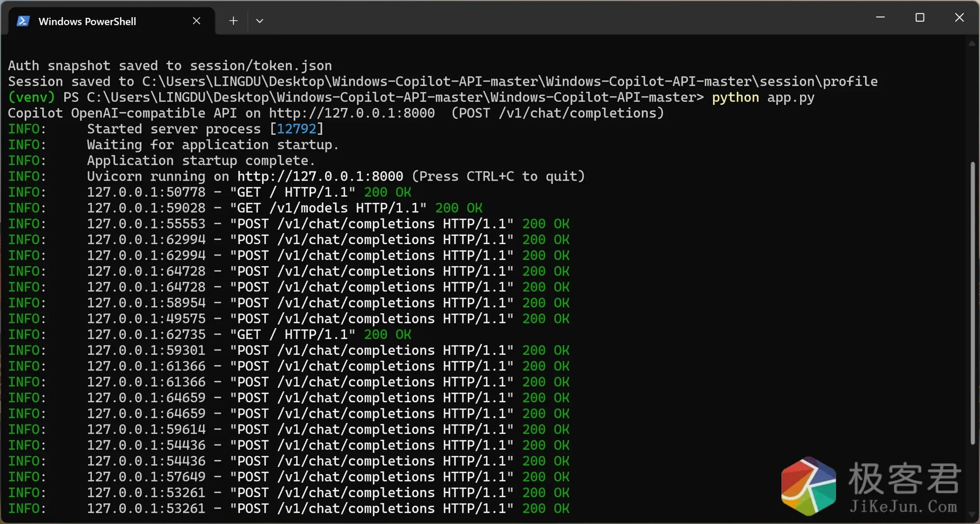Click the log line from 127.0.0.1:50778
The width and height of the screenshot is (980, 524).
[210, 192]
